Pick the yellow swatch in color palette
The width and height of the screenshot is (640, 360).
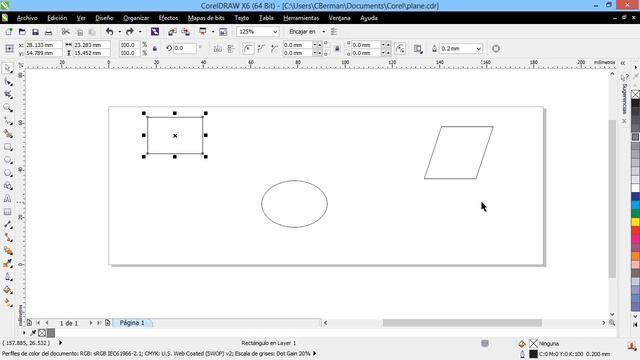636,222
